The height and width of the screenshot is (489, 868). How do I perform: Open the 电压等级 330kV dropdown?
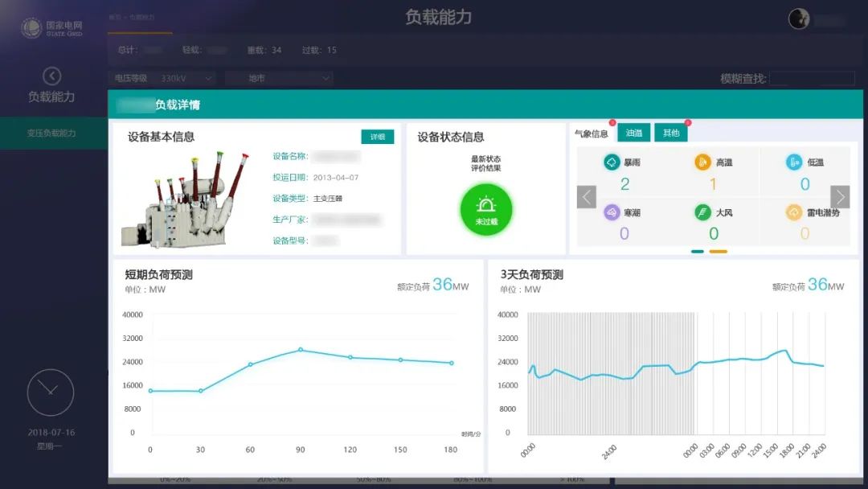pos(162,78)
